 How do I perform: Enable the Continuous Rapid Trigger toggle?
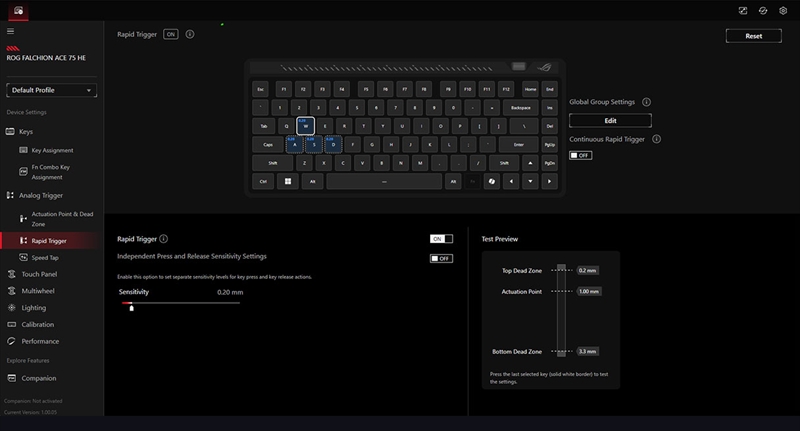click(x=580, y=155)
